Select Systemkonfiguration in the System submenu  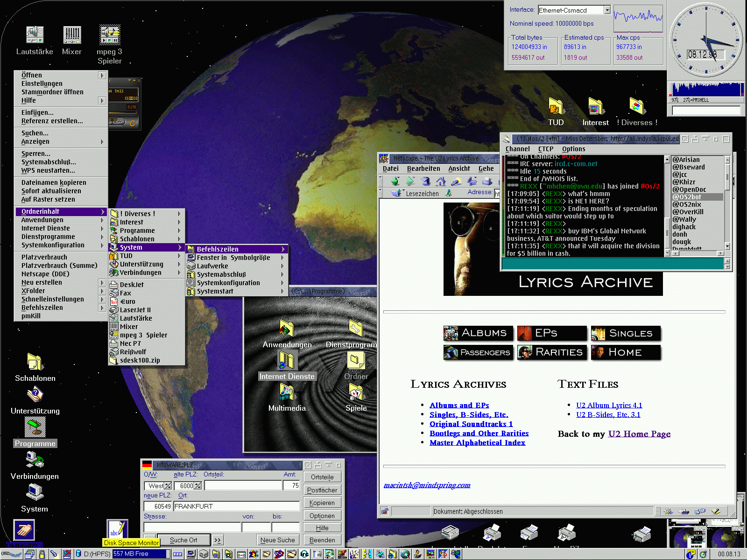pos(237,283)
